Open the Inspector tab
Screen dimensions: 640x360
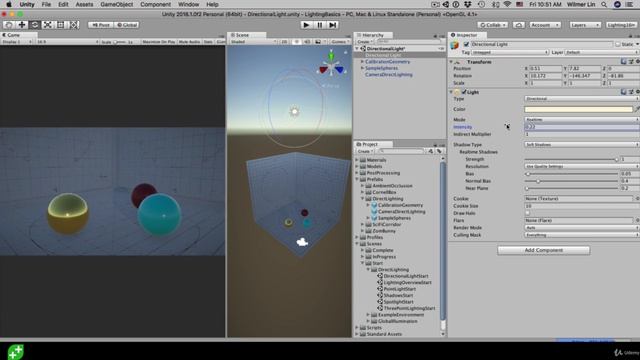pyautogui.click(x=466, y=35)
